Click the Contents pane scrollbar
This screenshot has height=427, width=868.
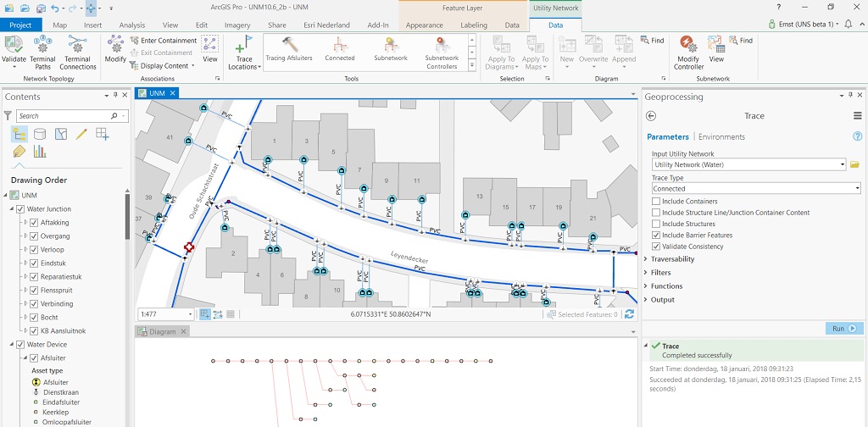pyautogui.click(x=127, y=216)
